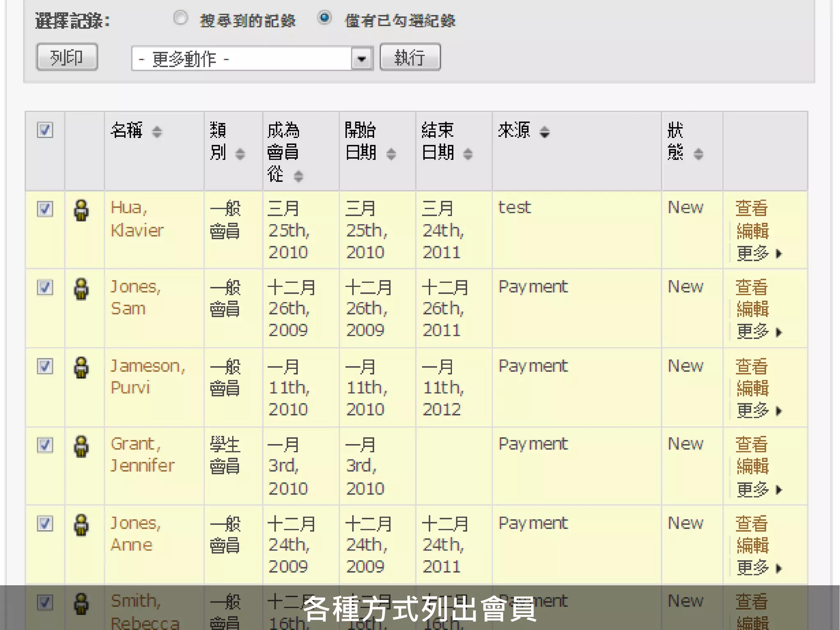Uncheck the Smith, Rebecca row checkbox
The image size is (840, 630).
tap(45, 603)
